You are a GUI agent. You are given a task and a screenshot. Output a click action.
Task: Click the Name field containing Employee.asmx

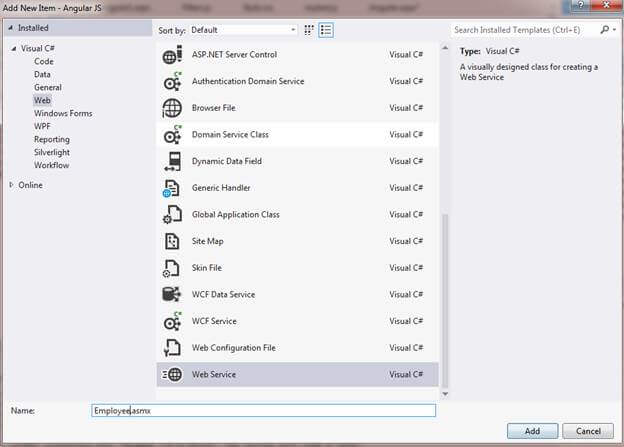(x=263, y=411)
